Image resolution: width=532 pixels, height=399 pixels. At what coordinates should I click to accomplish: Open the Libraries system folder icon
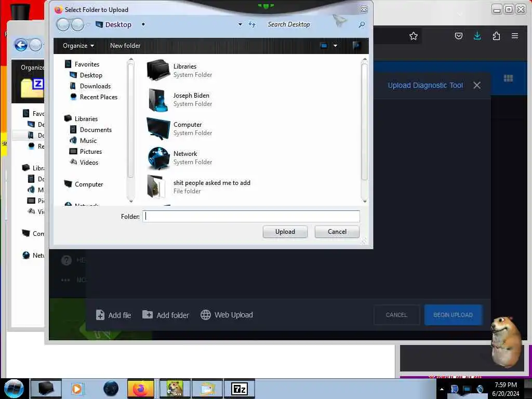(158, 70)
